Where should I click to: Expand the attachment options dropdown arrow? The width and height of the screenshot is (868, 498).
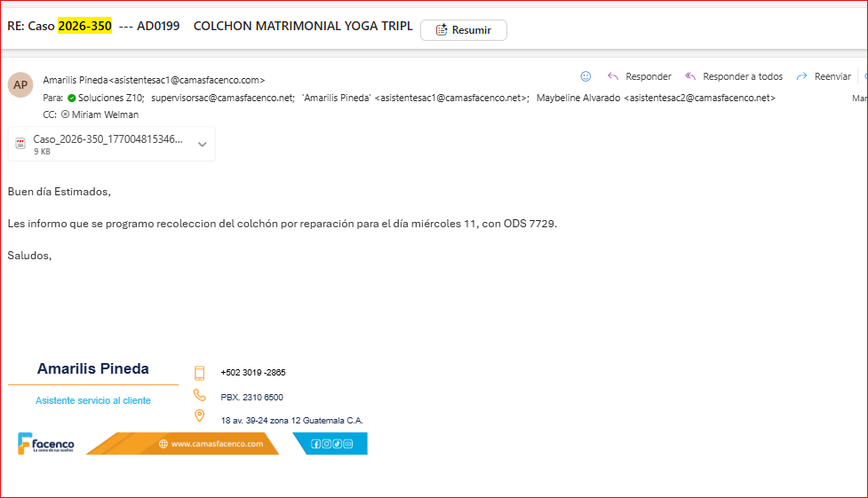[x=203, y=144]
